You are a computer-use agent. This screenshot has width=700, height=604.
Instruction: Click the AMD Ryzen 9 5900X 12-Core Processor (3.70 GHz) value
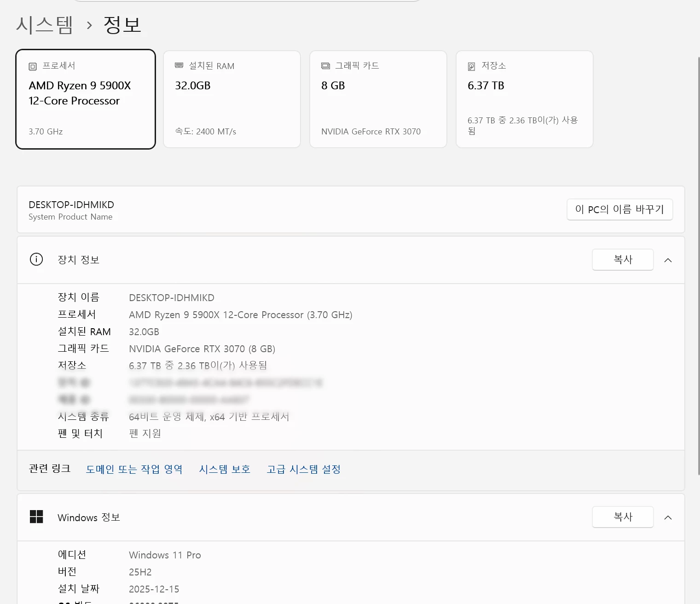point(241,315)
